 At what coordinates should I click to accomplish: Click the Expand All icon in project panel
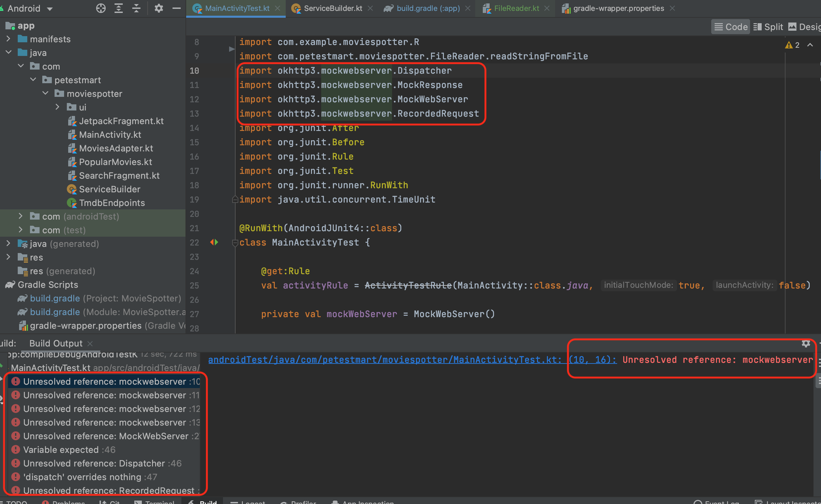pyautogui.click(x=118, y=8)
